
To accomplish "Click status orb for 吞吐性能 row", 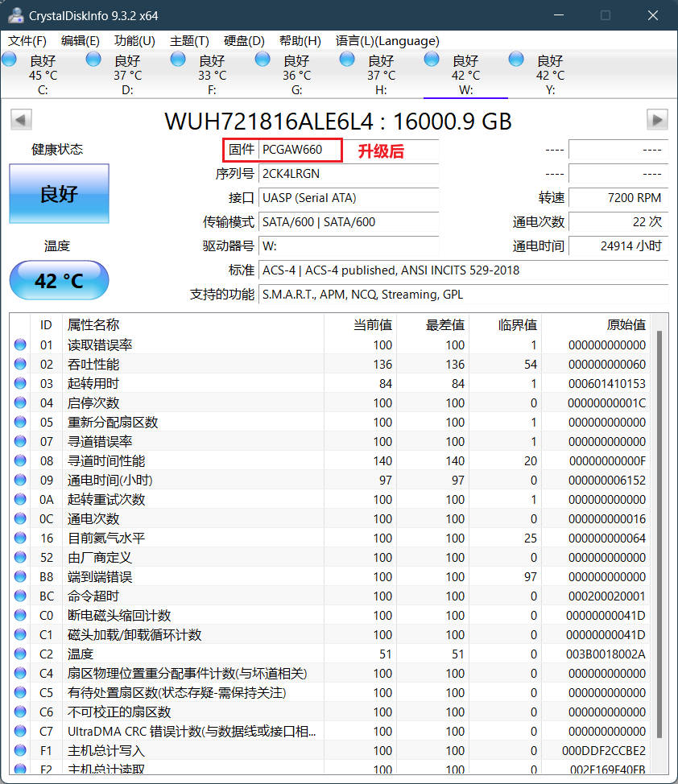I will point(20,364).
